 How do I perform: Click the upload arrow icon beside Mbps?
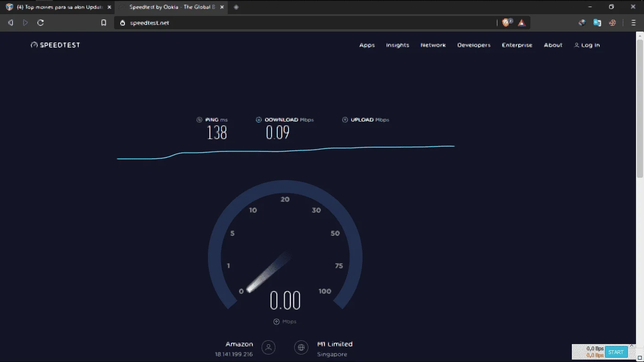pos(276,321)
